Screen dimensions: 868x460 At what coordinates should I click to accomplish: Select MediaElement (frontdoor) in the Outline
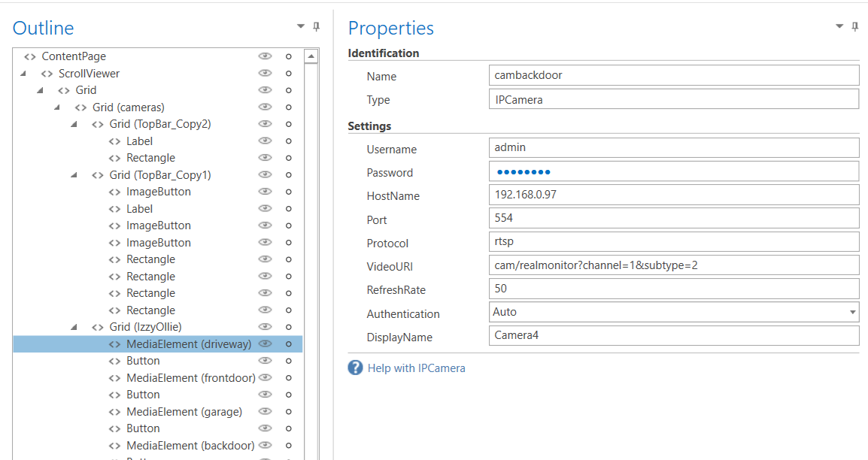point(158,377)
